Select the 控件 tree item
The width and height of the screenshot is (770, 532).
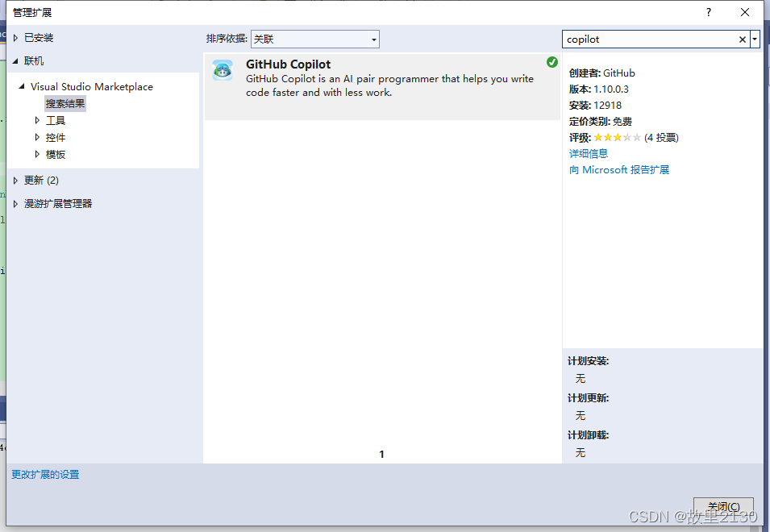[56, 137]
